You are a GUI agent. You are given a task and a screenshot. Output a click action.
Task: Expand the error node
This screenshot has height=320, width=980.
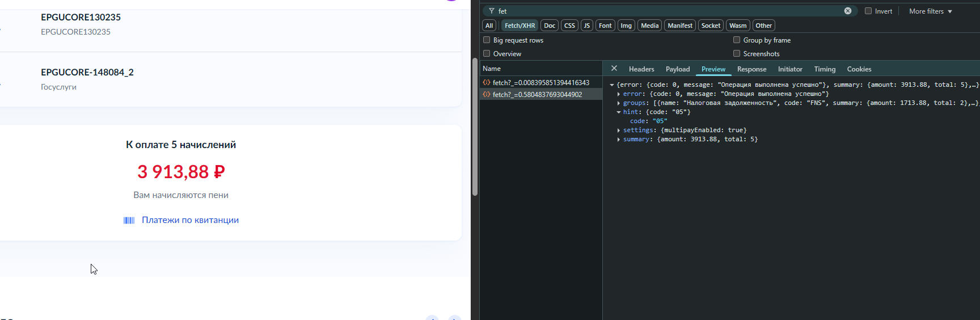[x=619, y=94]
